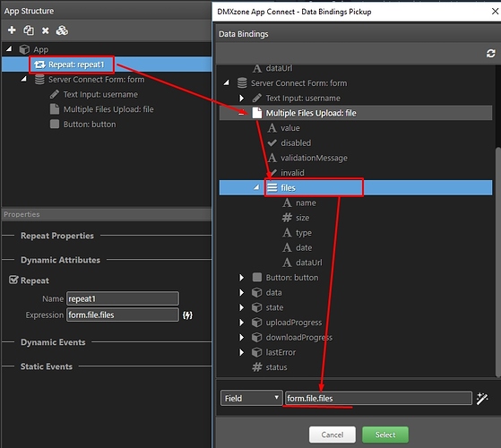Expand the downloadProgress node
This screenshot has width=501, height=448.
coord(242,337)
